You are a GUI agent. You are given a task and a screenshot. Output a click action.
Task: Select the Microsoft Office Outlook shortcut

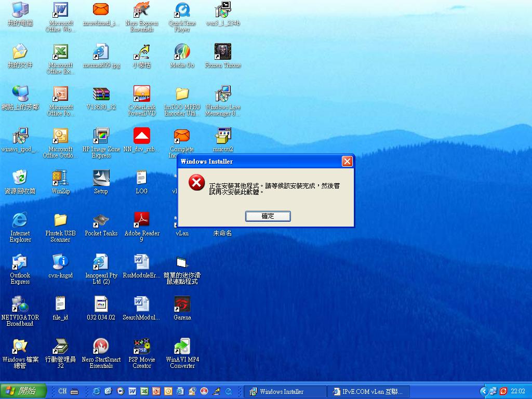pyautogui.click(x=60, y=143)
